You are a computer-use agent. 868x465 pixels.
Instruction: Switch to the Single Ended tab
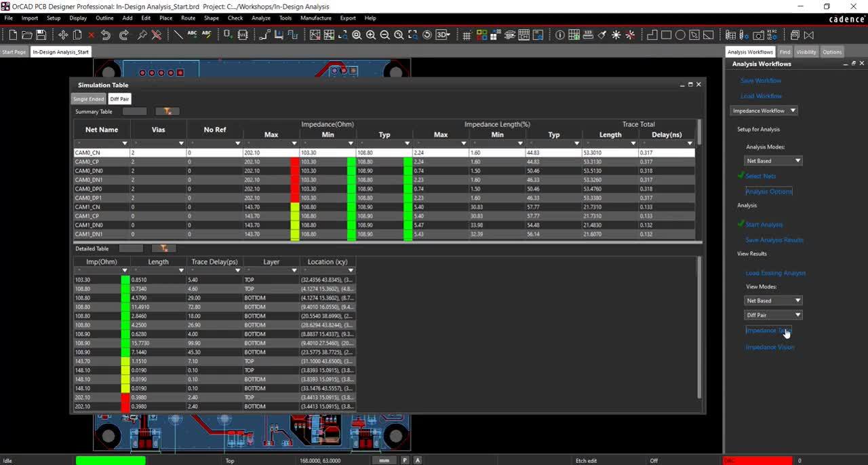89,99
